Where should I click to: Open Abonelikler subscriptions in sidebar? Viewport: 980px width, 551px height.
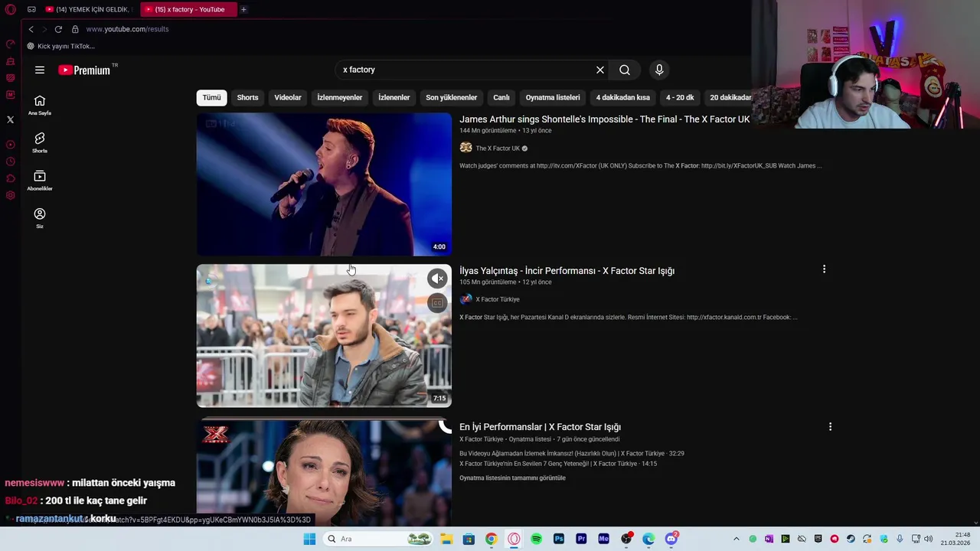click(x=40, y=181)
